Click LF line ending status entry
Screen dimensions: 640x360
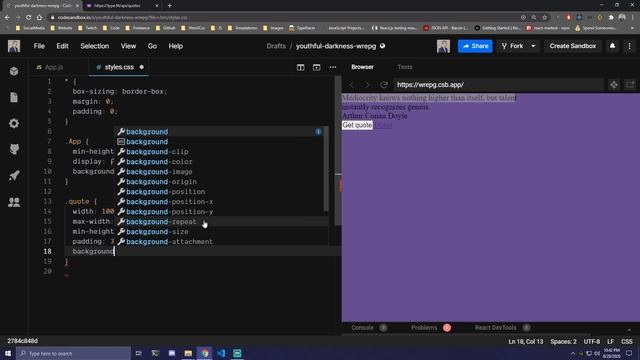[611, 341]
